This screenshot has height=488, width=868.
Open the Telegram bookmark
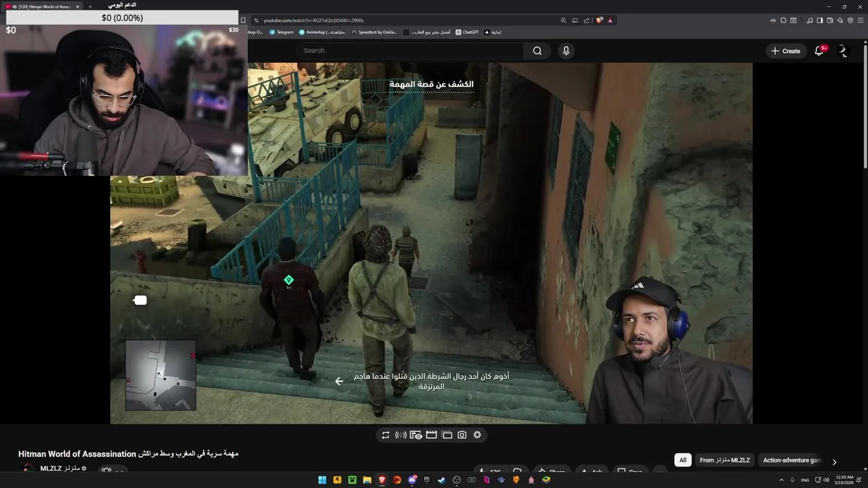coord(281,32)
